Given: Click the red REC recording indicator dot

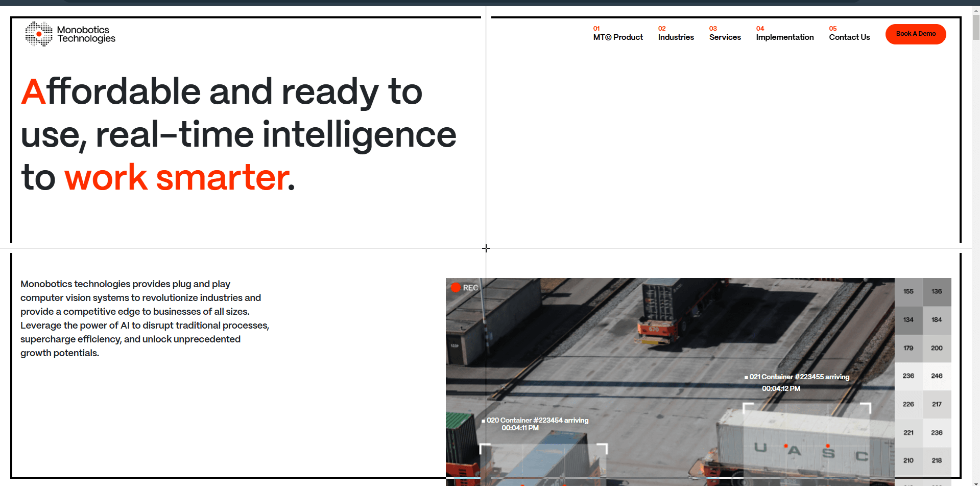Looking at the screenshot, I should [456, 288].
